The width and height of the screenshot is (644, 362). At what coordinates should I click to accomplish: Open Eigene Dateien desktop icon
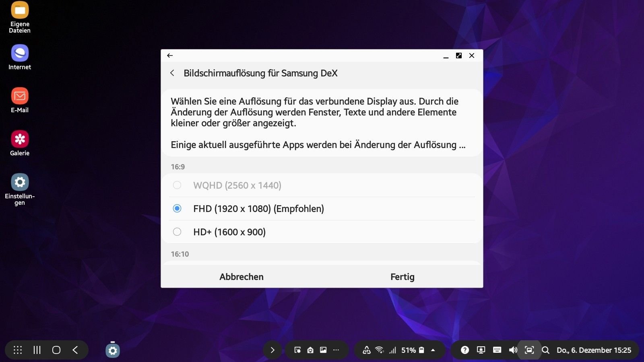tap(20, 17)
